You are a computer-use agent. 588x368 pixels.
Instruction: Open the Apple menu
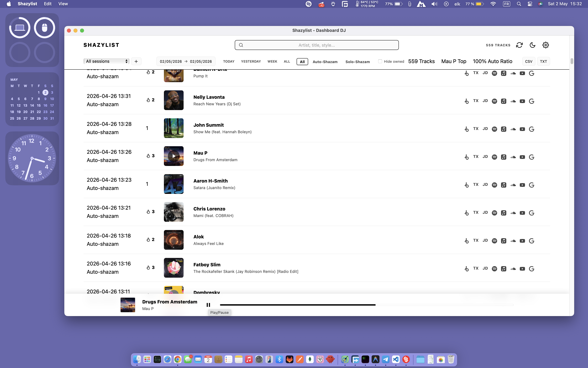[x=9, y=4]
